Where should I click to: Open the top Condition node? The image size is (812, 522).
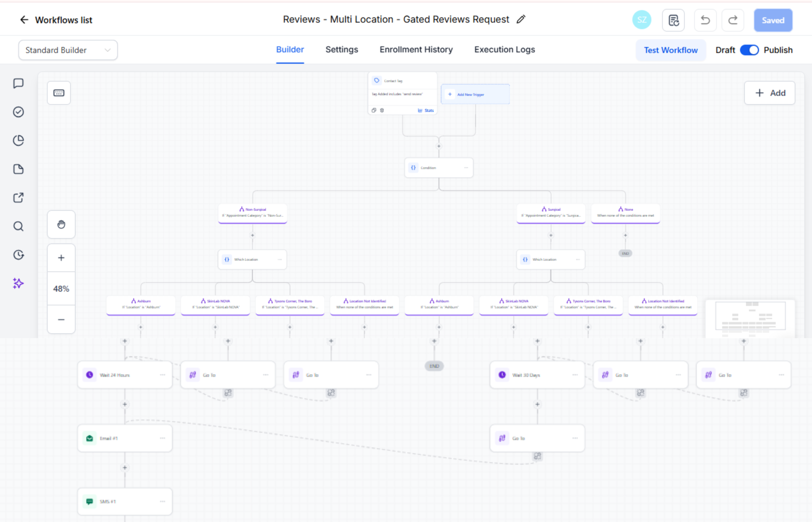[x=439, y=168]
